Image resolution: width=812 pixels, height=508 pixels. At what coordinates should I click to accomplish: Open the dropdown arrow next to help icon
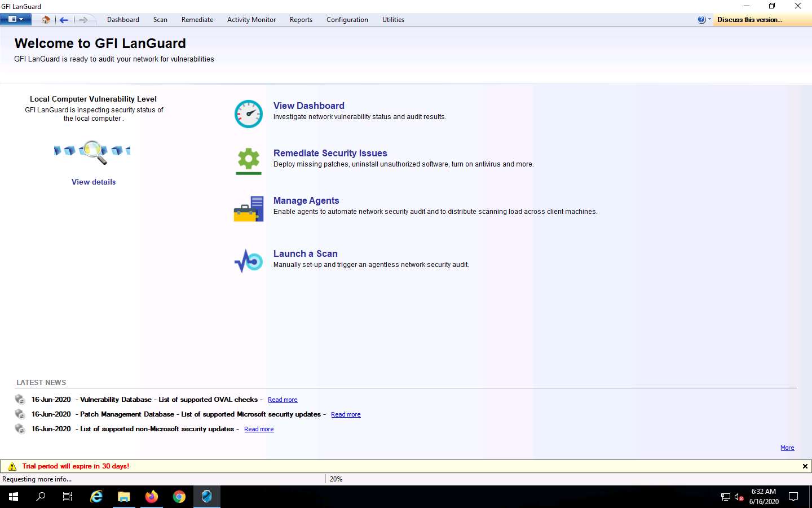(709, 19)
